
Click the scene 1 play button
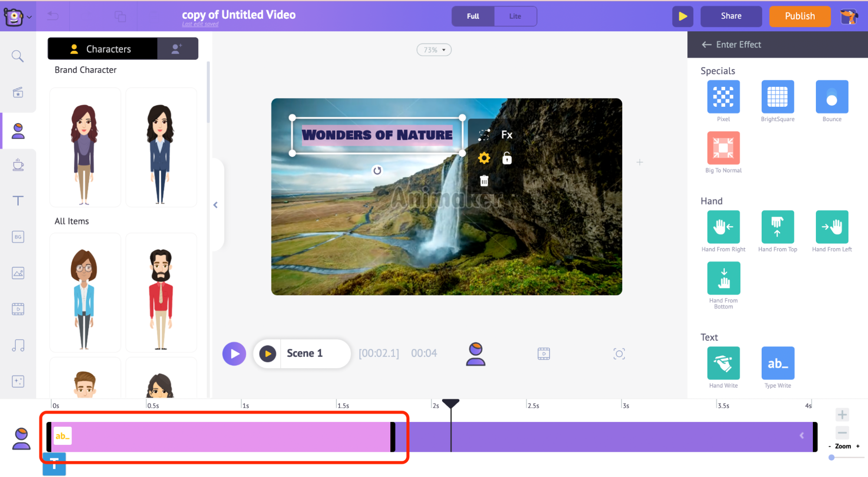click(x=267, y=352)
